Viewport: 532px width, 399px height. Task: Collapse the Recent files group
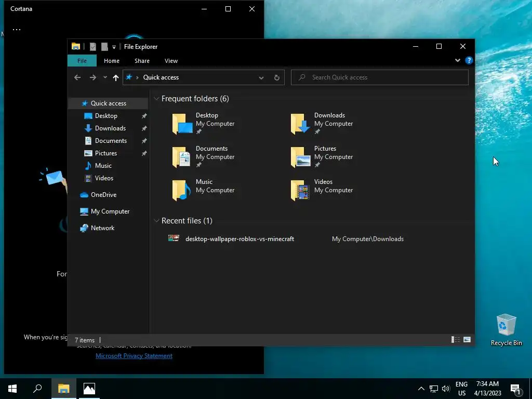tap(156, 220)
